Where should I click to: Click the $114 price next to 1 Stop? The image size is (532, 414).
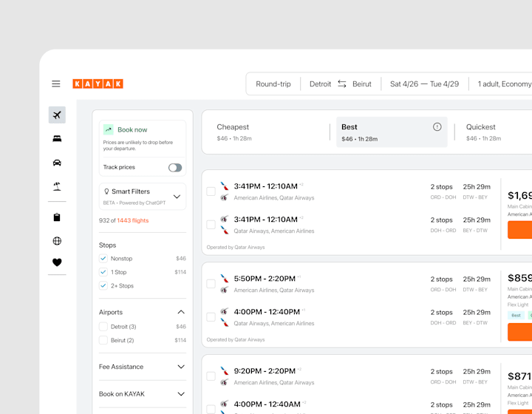pos(180,272)
